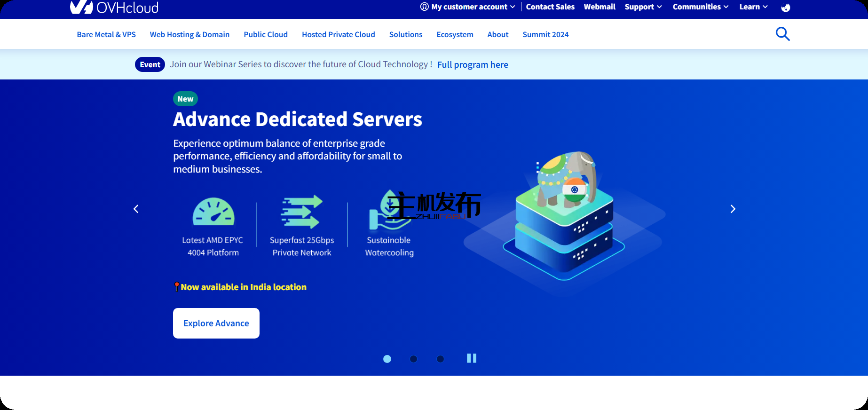
Task: Pause the carousel autoplay
Action: coord(471,358)
